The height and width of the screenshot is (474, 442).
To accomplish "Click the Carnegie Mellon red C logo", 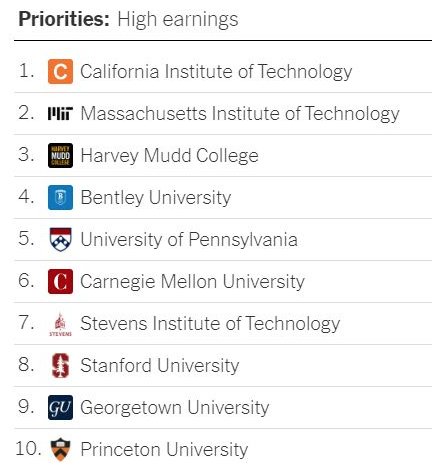I will [60, 281].
